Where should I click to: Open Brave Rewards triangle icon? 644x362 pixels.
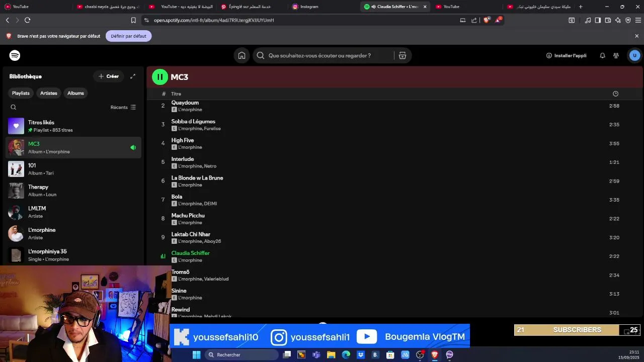tap(498, 20)
